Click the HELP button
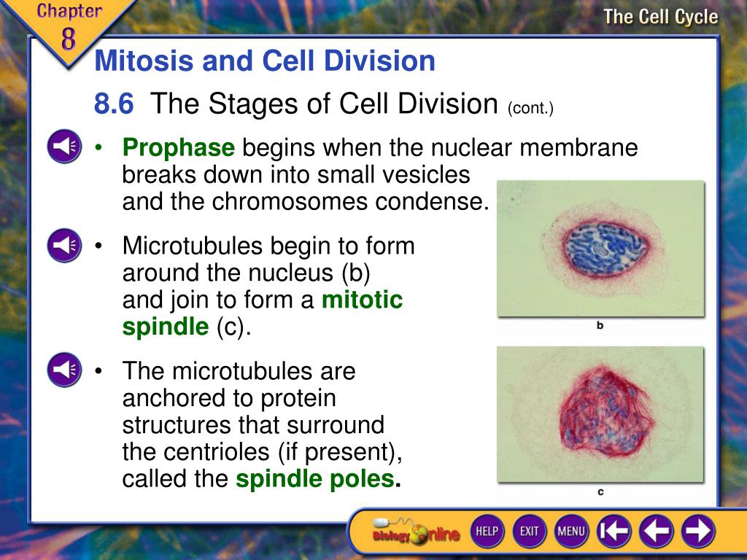Screen dimensions: 747x560 coord(487,531)
